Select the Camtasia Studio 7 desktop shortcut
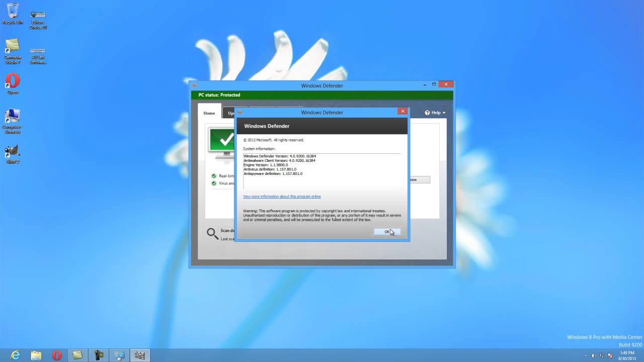The height and width of the screenshot is (362, 644). pos(13,51)
